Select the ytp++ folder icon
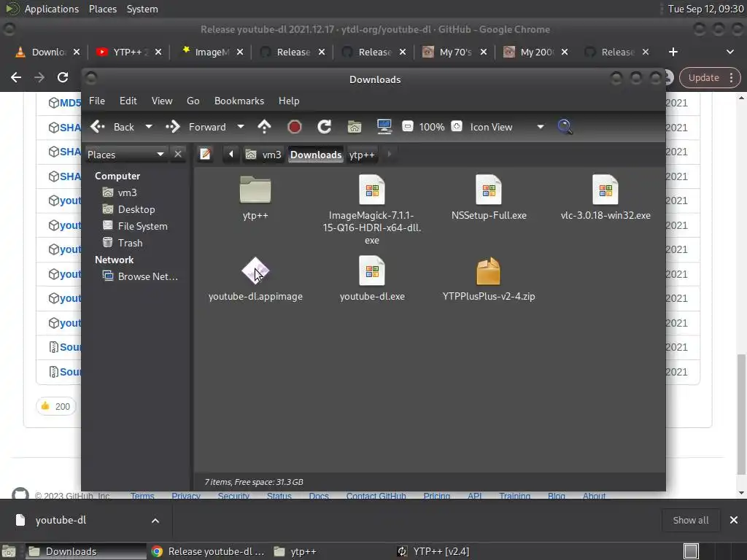This screenshot has height=560, width=747. pos(255,190)
